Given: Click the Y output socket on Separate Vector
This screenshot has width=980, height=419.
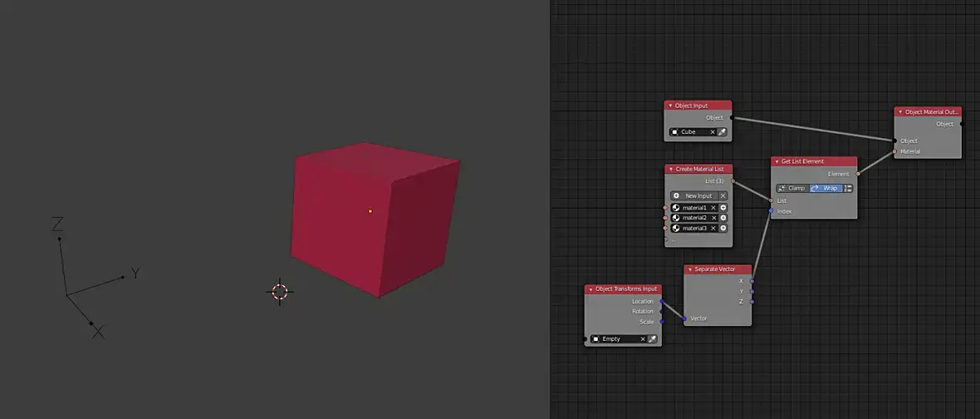Looking at the screenshot, I should 752,292.
